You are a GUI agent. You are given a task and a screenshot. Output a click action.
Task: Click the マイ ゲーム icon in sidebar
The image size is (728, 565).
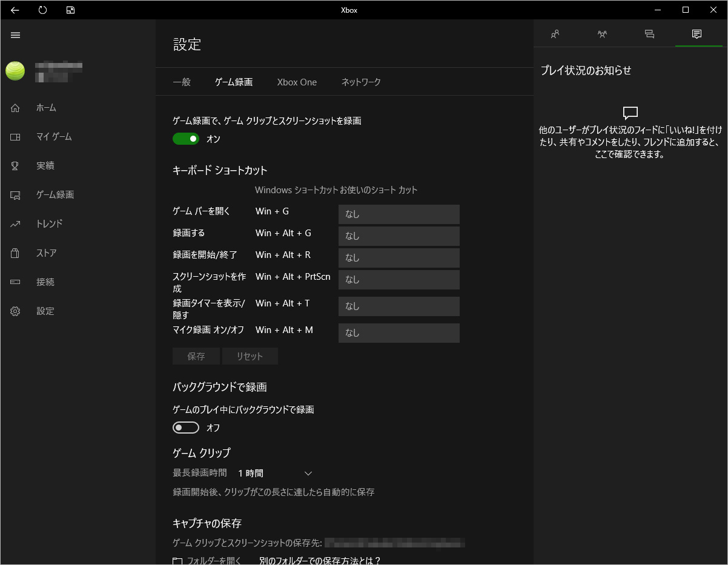(x=15, y=137)
